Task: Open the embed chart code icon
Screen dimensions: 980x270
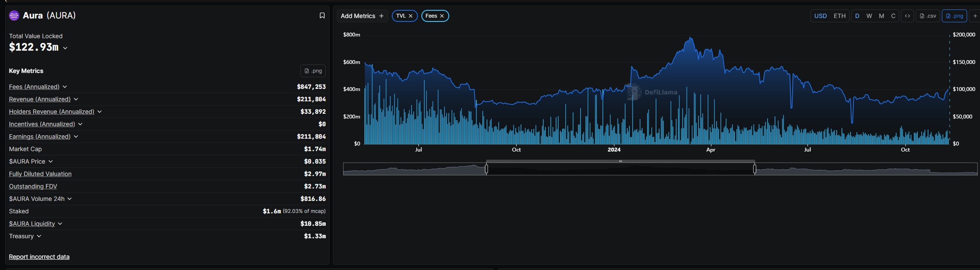Action: 907,16
